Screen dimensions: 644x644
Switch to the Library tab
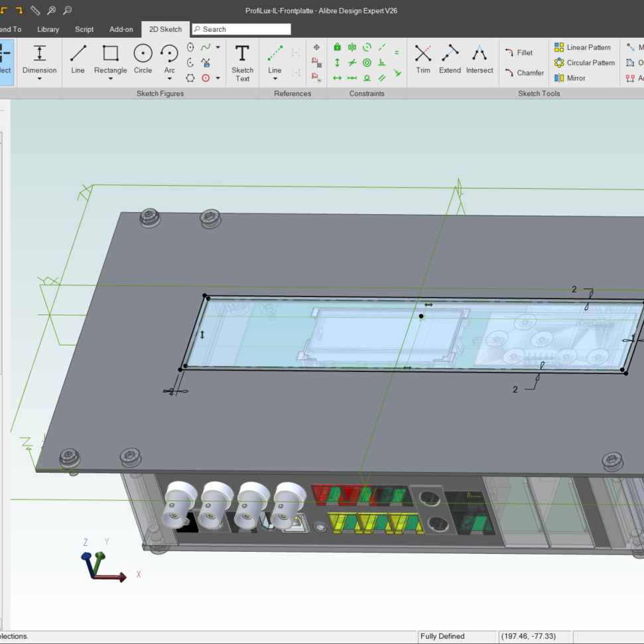[x=48, y=29]
